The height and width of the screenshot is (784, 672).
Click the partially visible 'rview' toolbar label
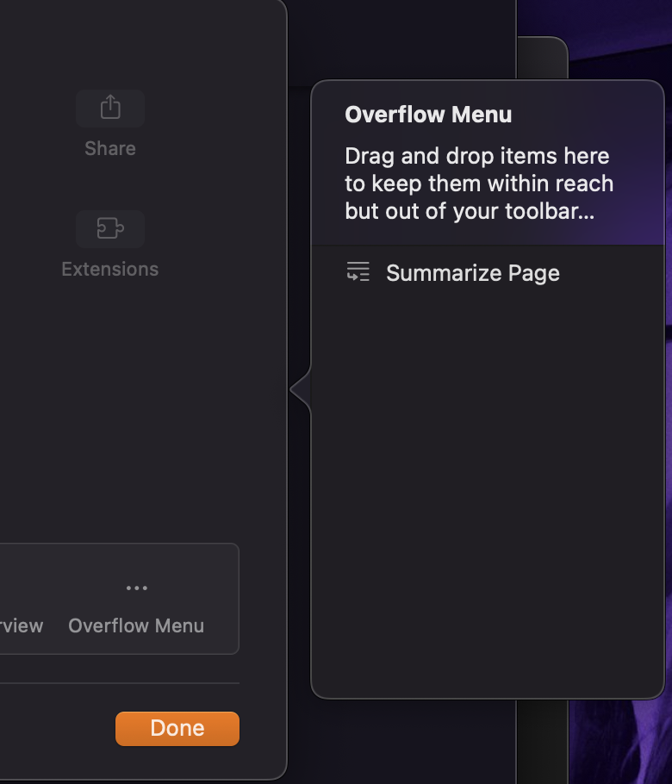coord(22,625)
